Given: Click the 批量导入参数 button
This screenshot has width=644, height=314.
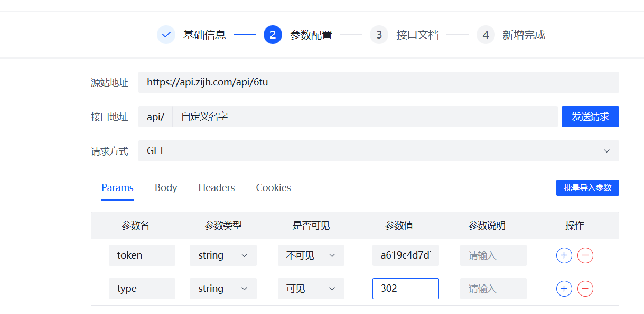Looking at the screenshot, I should (587, 187).
